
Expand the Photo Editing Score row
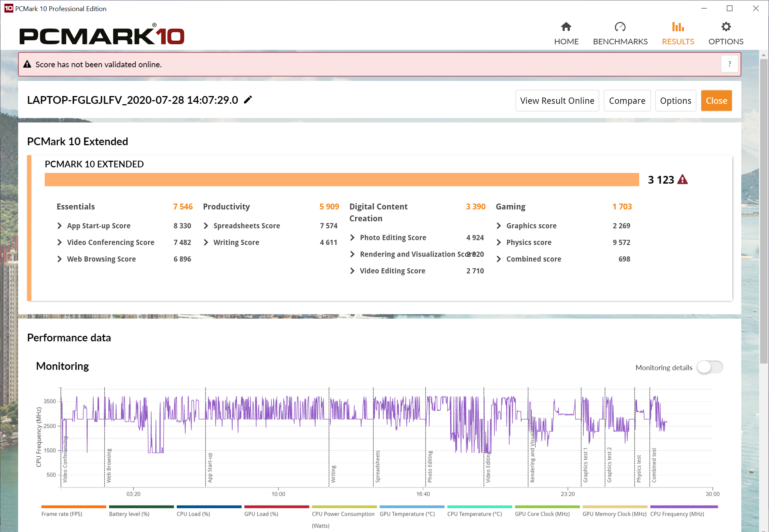(417, 238)
